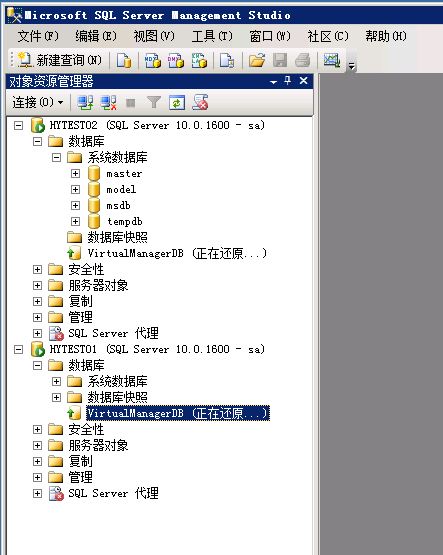The height and width of the screenshot is (555, 443).
Task: Click the SQL Server Compact Query icon
Action: (x=227, y=60)
